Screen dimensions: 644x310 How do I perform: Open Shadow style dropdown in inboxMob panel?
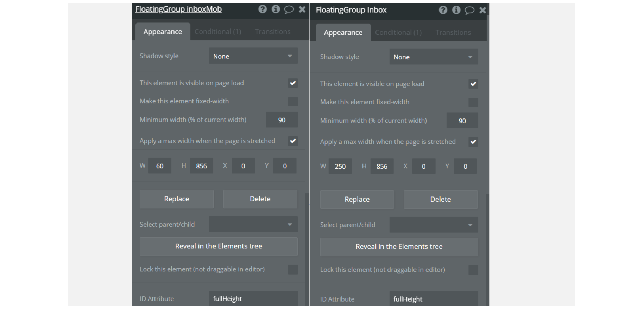pos(253,56)
